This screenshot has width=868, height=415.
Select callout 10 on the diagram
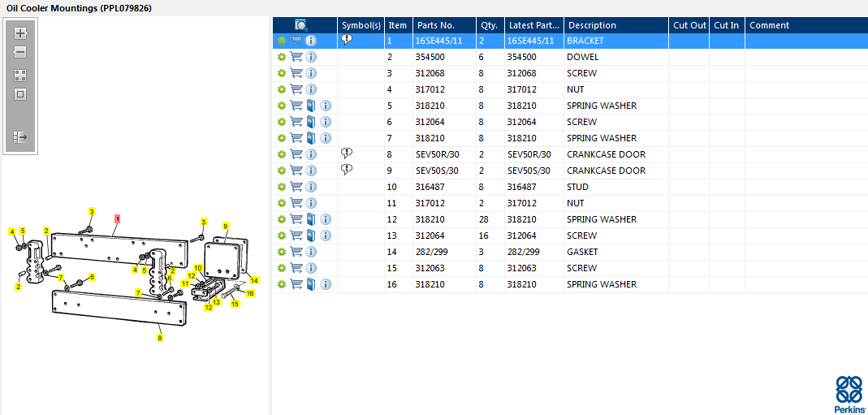(197, 268)
